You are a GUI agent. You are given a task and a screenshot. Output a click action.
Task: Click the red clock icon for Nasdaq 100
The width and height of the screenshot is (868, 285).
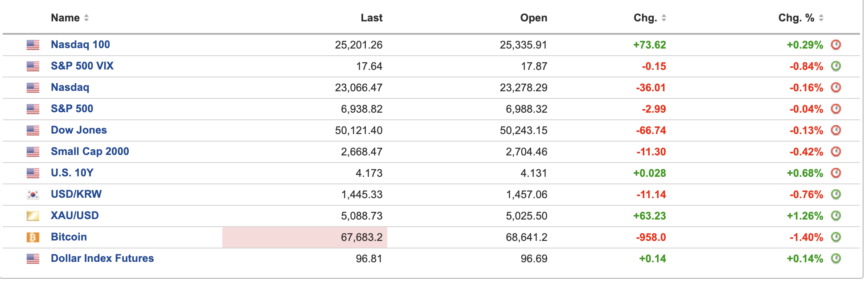(836, 45)
